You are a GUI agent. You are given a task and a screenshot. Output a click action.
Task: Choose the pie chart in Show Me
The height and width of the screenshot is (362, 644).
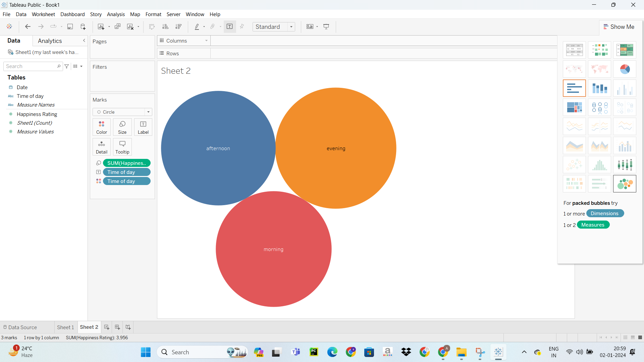(x=625, y=69)
